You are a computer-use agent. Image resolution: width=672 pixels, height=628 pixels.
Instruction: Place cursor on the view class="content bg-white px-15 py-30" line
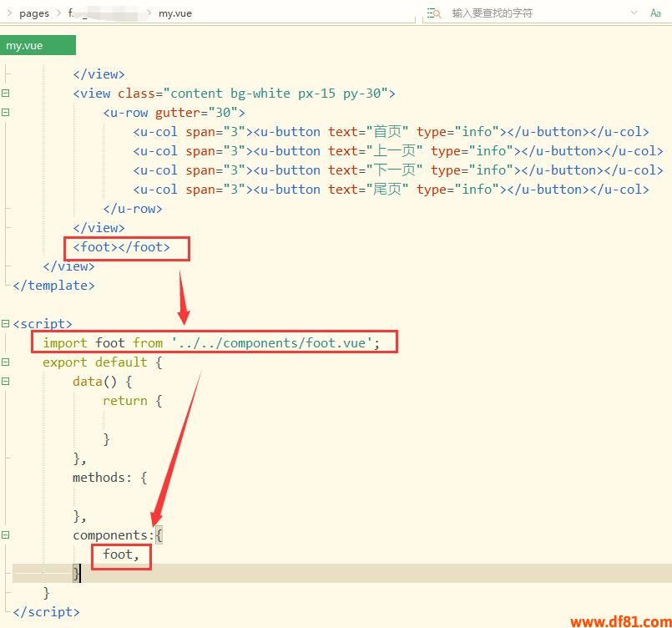pyautogui.click(x=234, y=94)
